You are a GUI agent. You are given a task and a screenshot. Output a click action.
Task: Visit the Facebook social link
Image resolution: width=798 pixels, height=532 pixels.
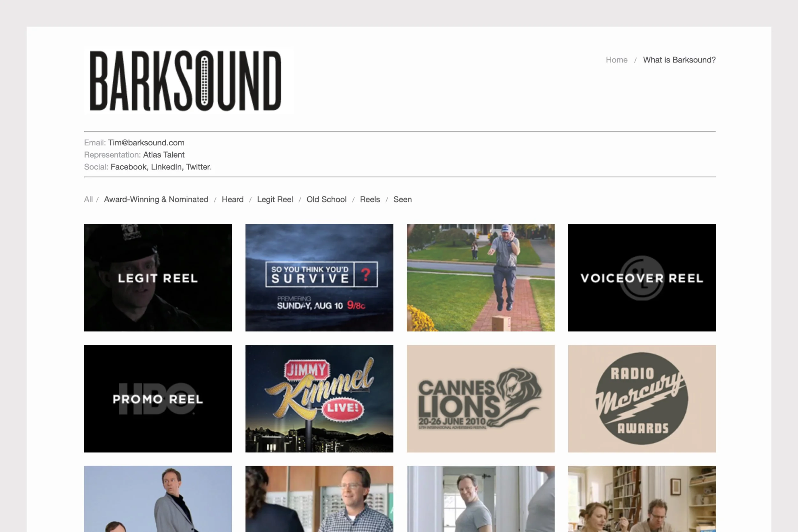tap(129, 167)
